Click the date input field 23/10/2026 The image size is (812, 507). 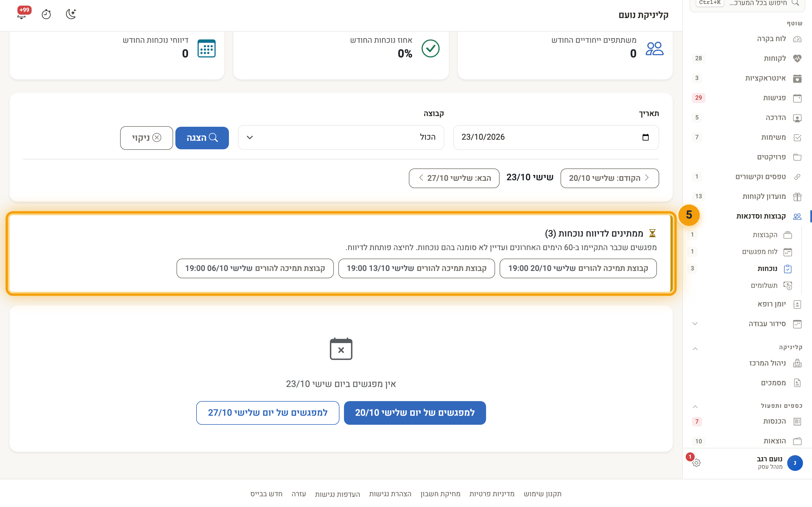click(556, 137)
